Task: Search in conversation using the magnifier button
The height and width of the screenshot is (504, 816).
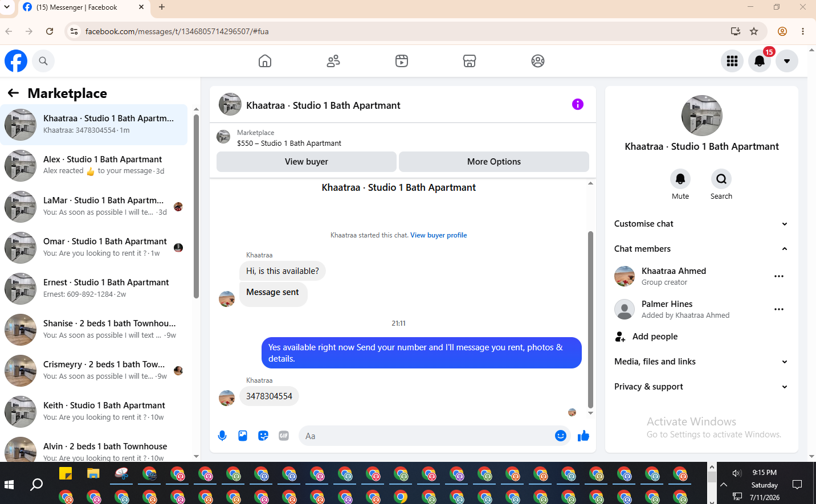Action: click(721, 179)
